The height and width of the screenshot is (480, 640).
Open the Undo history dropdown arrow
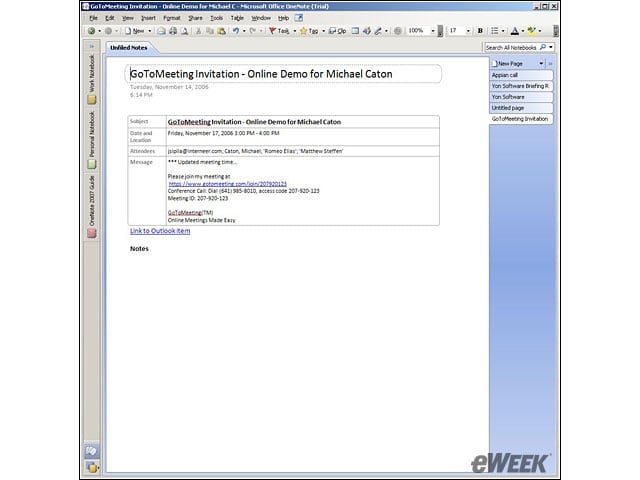pyautogui.click(x=244, y=31)
